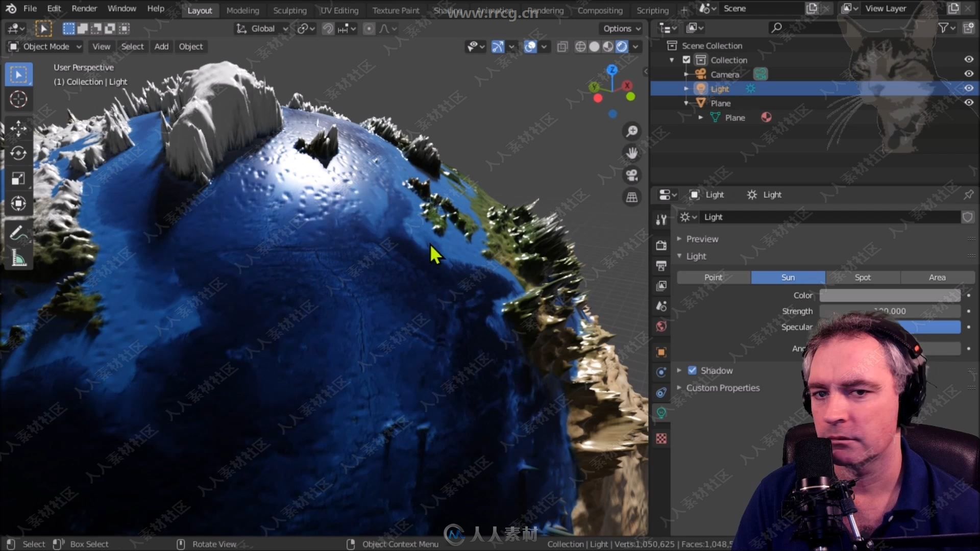Open the Options dropdown
The image size is (980, 551).
point(622,29)
